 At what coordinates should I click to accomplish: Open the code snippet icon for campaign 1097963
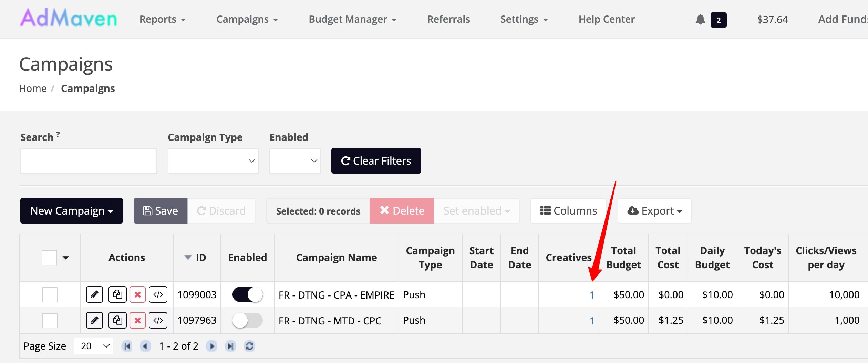coord(158,320)
